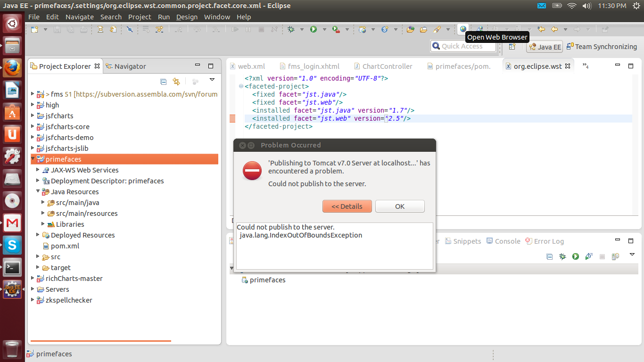Open the Run configurations dropdown arrow
The width and height of the screenshot is (644, 362).
[x=324, y=29]
